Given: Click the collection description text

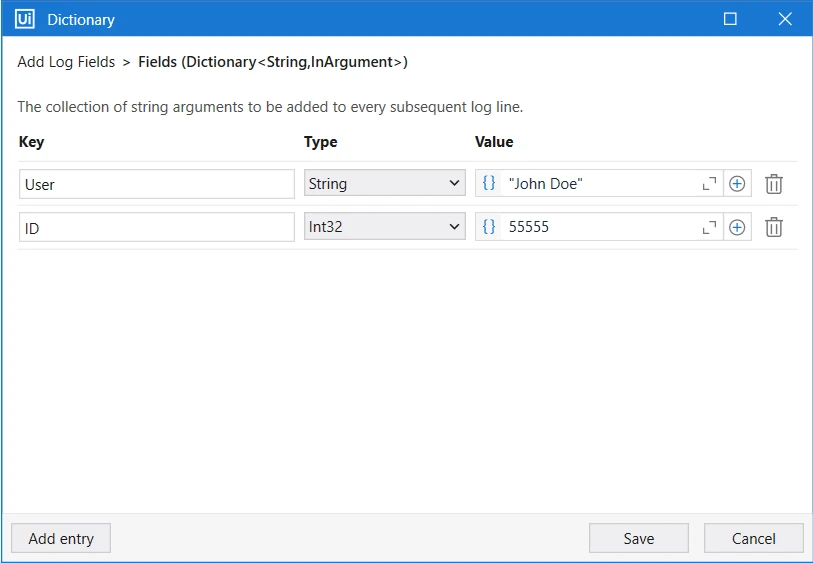Looking at the screenshot, I should click(x=270, y=107).
